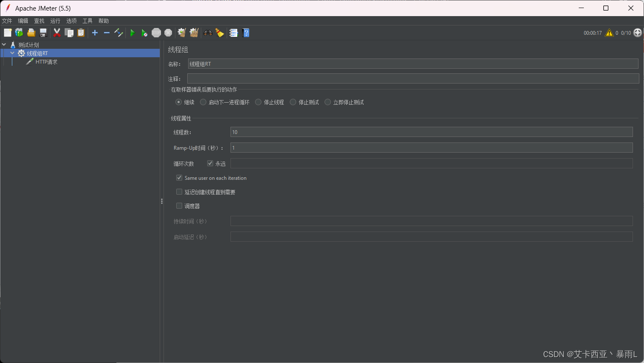
Task: Copy element using the Copy icon
Action: point(69,33)
